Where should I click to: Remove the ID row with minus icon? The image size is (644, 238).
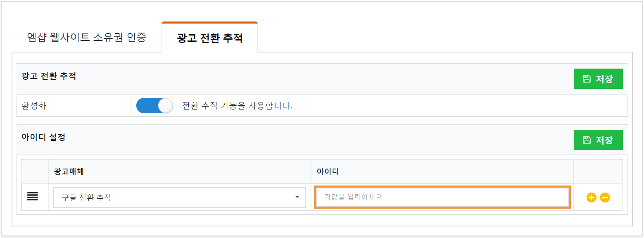coord(605,198)
